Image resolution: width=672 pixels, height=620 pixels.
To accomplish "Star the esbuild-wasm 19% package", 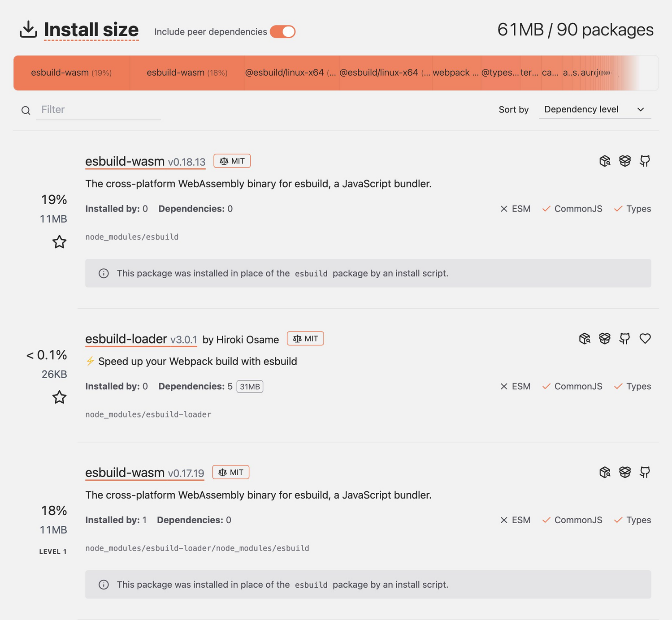I will (x=59, y=242).
